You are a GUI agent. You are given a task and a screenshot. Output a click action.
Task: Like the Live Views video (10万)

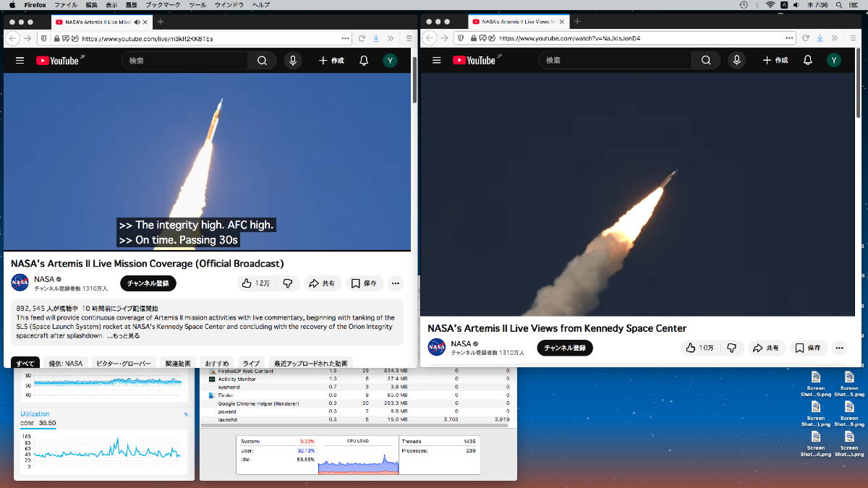point(700,348)
